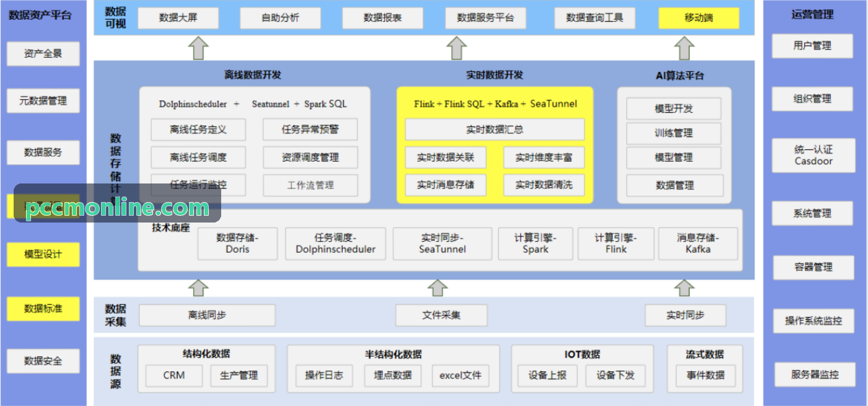868x406 pixels.
Task: Click the 计算引擎-Flink box
Action: [x=616, y=244]
